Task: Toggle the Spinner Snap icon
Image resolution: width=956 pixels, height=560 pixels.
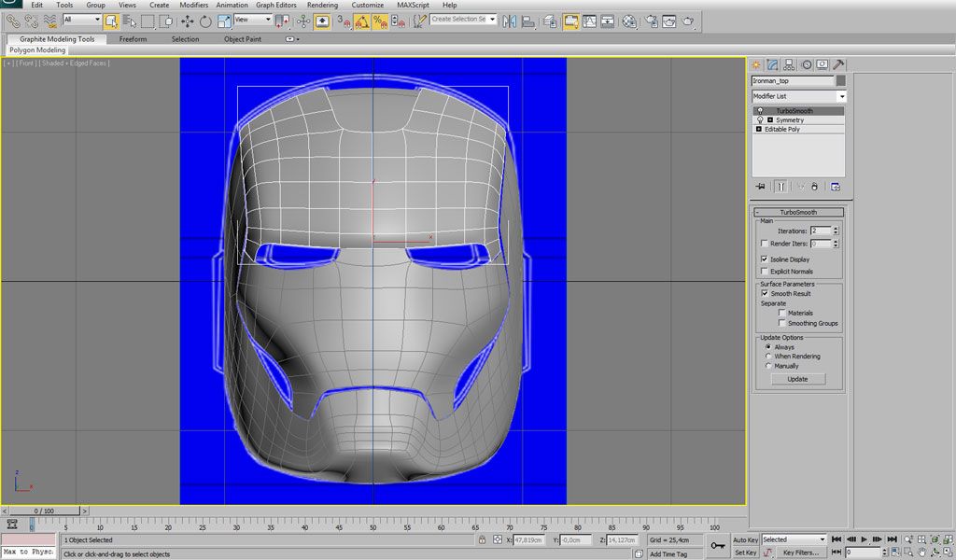Action: point(398,21)
